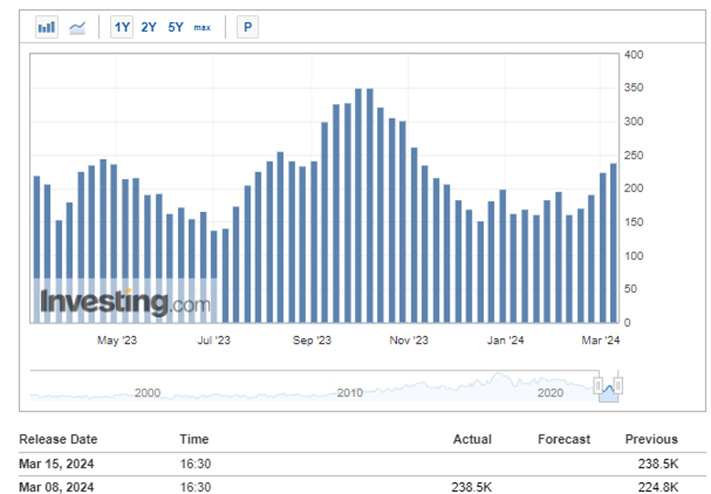Click the Jul '23 x-axis label

pos(214,340)
